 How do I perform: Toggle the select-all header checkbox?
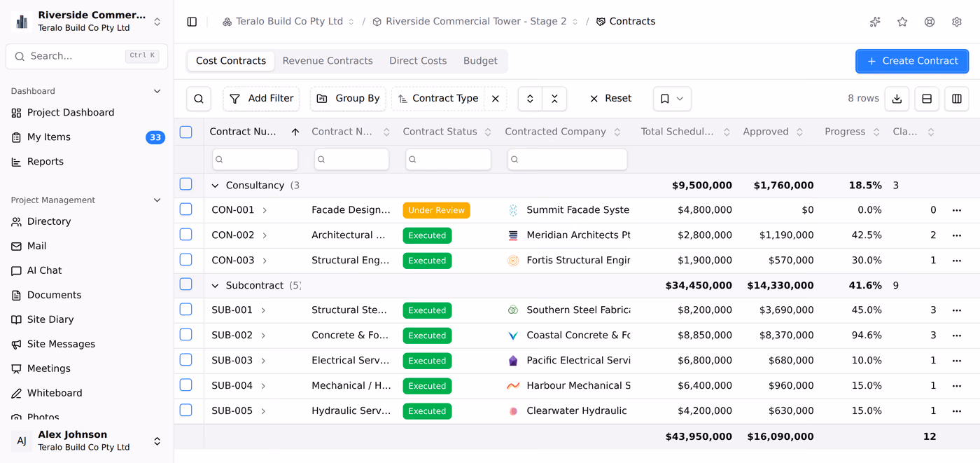coord(185,132)
